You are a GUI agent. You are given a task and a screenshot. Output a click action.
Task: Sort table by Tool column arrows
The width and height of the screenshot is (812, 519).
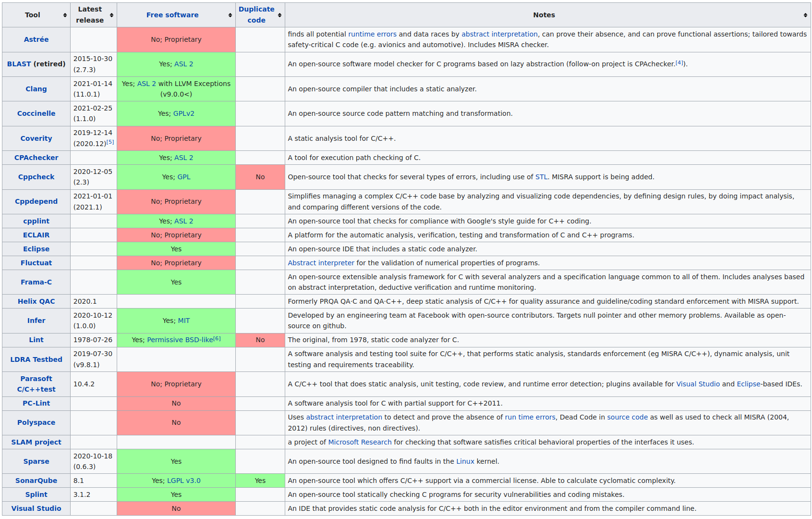pyautogui.click(x=65, y=15)
